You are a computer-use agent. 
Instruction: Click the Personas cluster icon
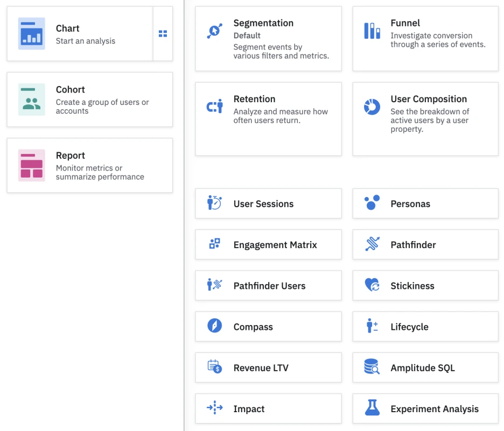point(372,203)
